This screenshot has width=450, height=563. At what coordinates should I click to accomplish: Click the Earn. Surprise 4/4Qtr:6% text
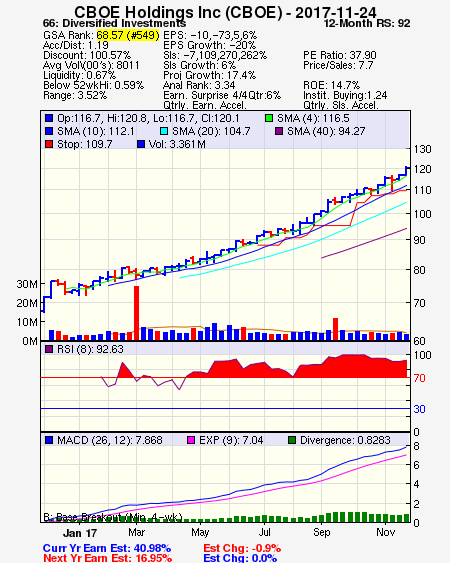(x=222, y=96)
